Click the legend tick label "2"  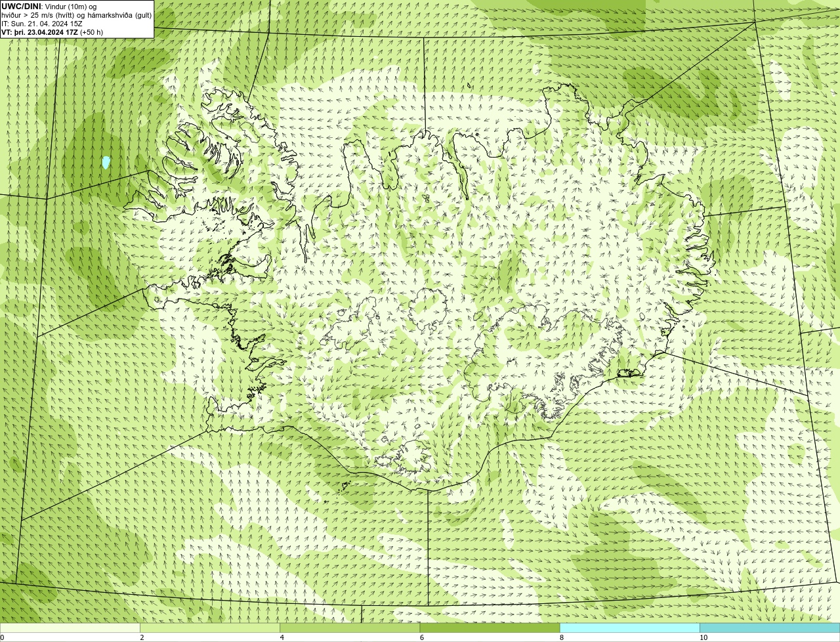[x=142, y=637]
